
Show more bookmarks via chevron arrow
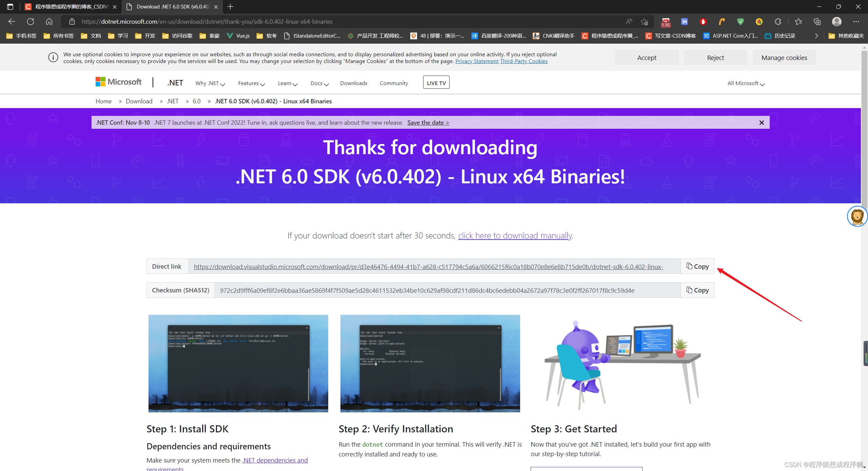tap(816, 36)
